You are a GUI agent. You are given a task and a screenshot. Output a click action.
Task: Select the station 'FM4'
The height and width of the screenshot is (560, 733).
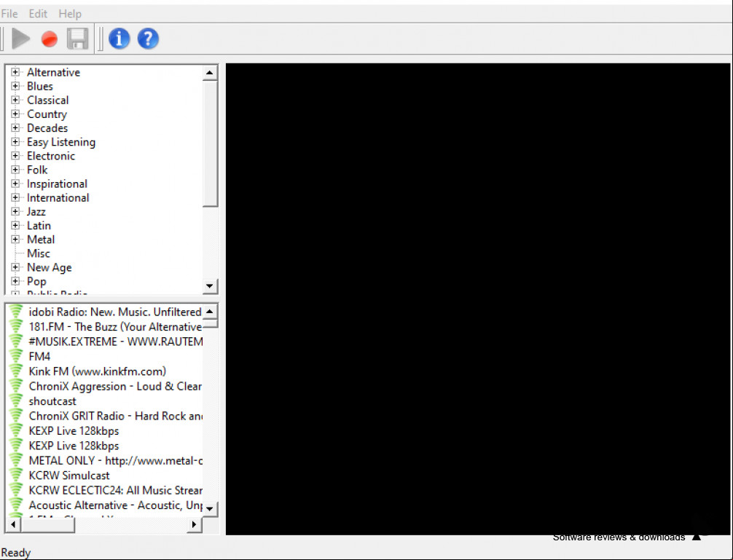click(39, 356)
